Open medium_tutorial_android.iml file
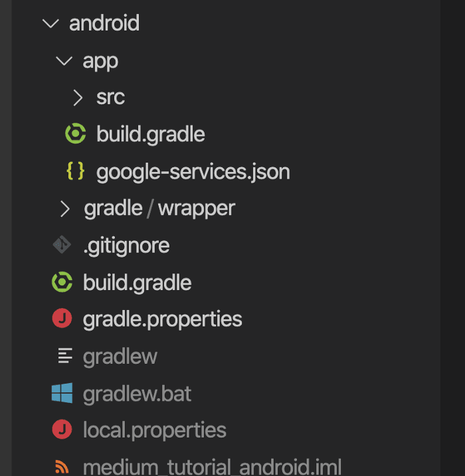Viewport: 465px width, 476px height. pos(212,467)
